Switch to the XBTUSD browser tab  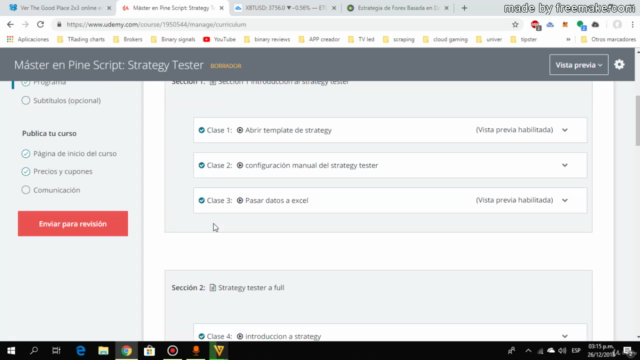286,8
